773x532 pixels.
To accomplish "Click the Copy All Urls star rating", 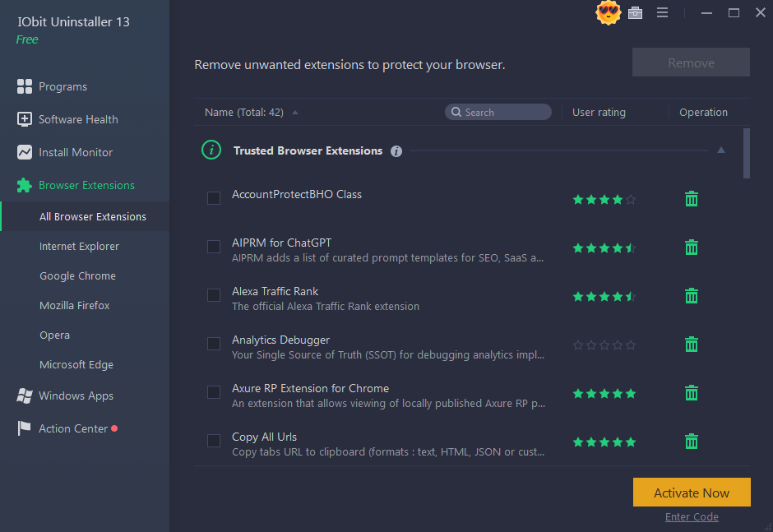I will (604, 442).
